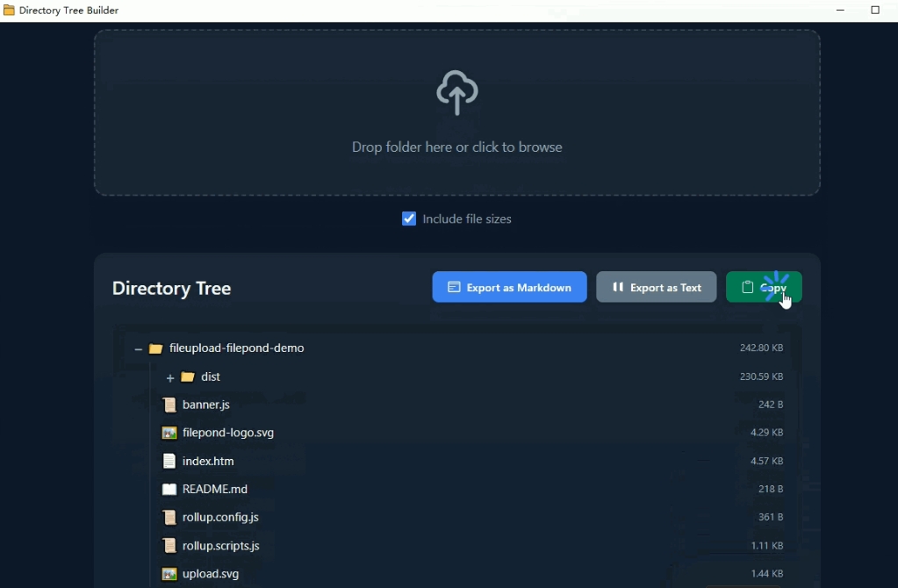Click the index.htm document icon
The image size is (898, 588).
[169, 461]
